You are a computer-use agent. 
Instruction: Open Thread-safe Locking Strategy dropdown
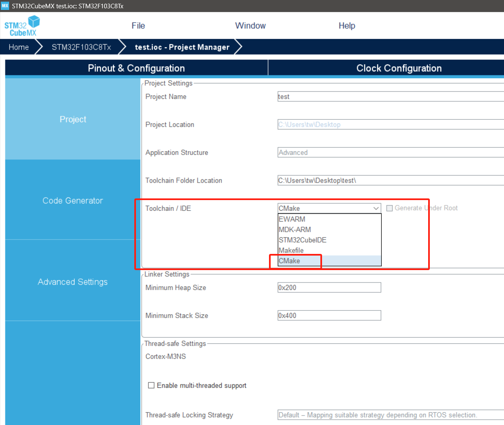pyautogui.click(x=391, y=415)
